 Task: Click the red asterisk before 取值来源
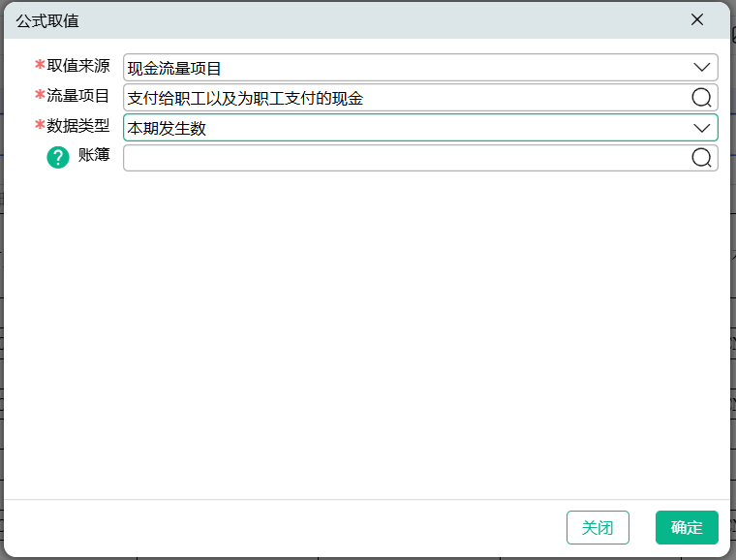point(40,66)
